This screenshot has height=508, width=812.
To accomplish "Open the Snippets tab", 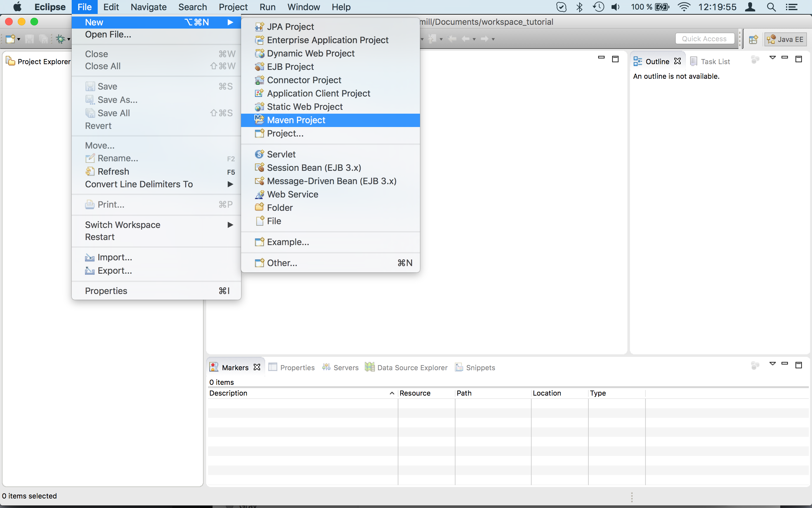I will pos(475,368).
